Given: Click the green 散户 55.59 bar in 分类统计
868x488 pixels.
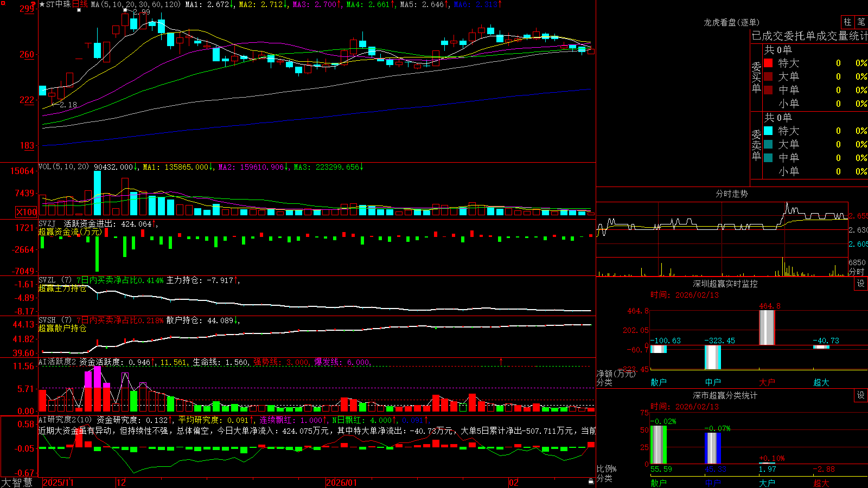Looking at the screenshot, I should 659,445.
